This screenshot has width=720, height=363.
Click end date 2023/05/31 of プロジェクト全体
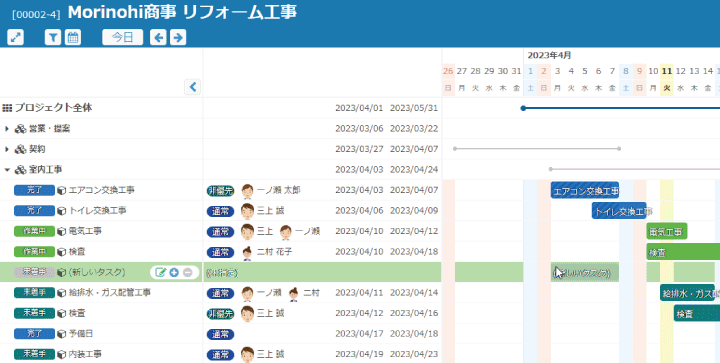[x=414, y=108]
